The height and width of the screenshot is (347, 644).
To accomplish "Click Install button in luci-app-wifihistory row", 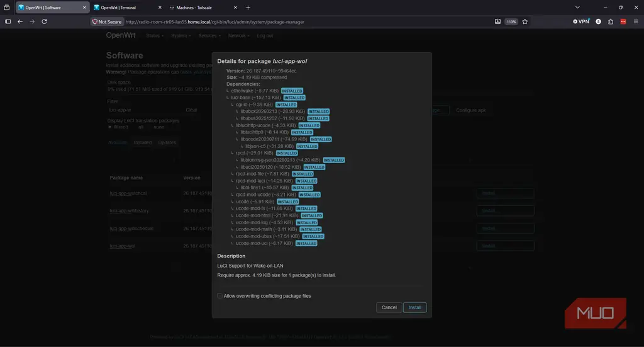I will pos(505,211).
